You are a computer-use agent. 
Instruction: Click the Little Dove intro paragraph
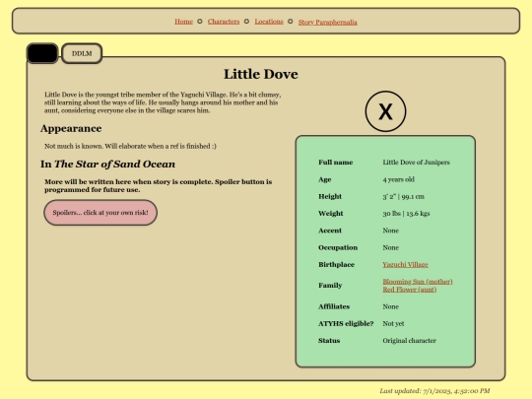click(163, 102)
